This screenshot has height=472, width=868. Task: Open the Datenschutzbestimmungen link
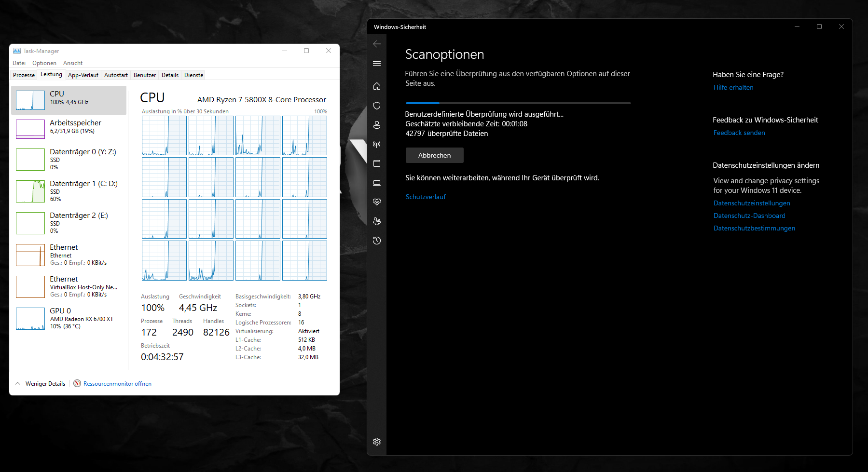(x=754, y=228)
